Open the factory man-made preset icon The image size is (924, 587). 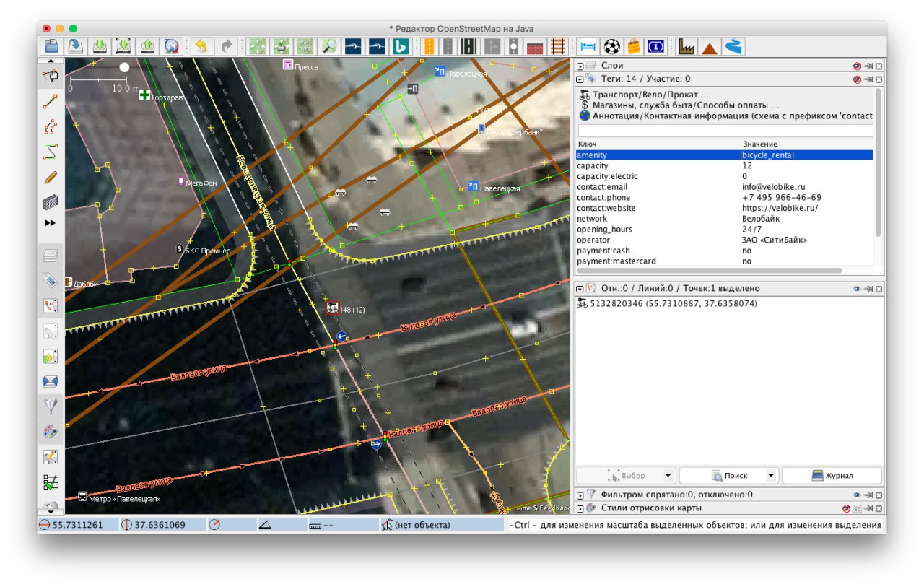[x=686, y=46]
